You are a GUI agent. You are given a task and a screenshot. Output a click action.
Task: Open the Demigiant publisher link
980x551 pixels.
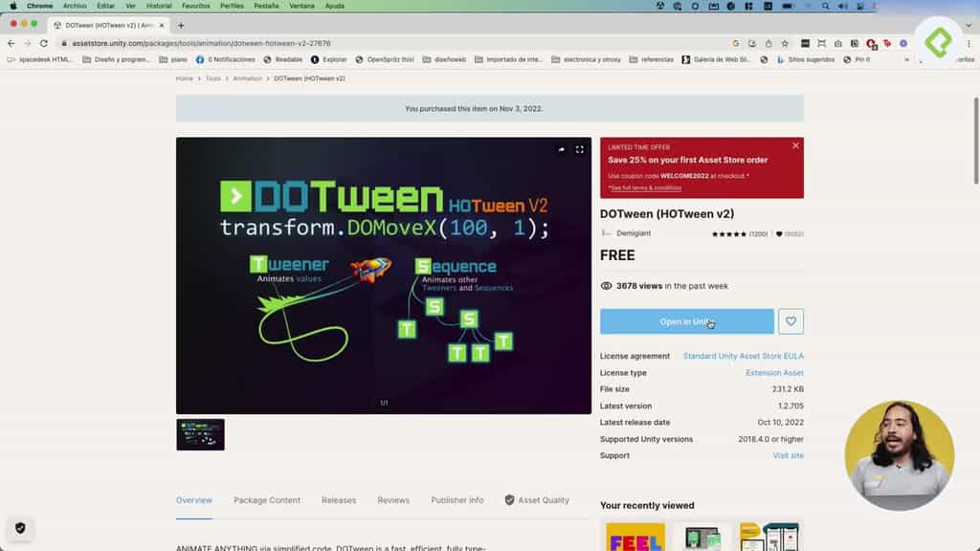point(634,233)
